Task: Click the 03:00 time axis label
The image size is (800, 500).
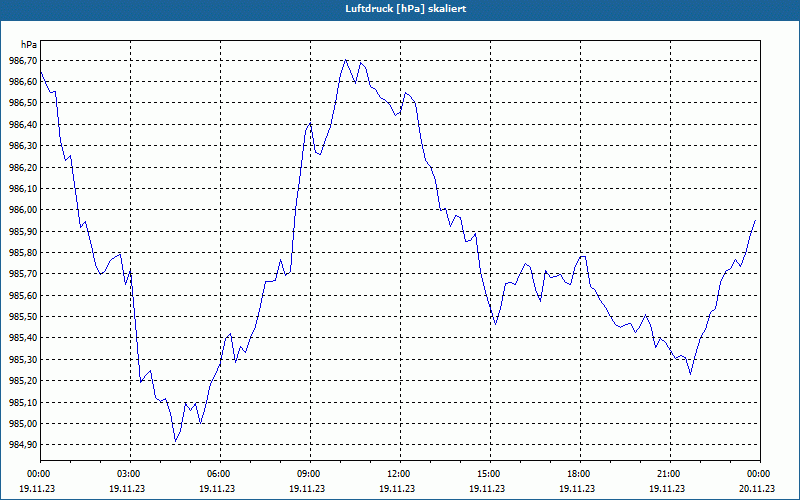Action: (131, 473)
